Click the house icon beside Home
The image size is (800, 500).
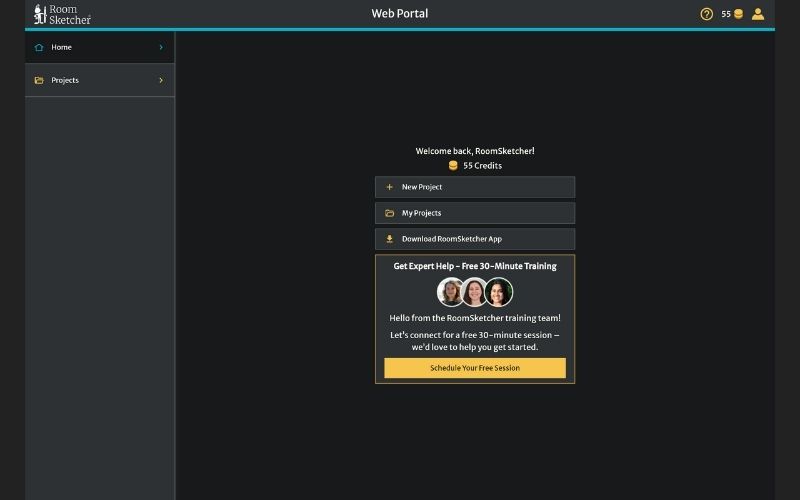39,47
